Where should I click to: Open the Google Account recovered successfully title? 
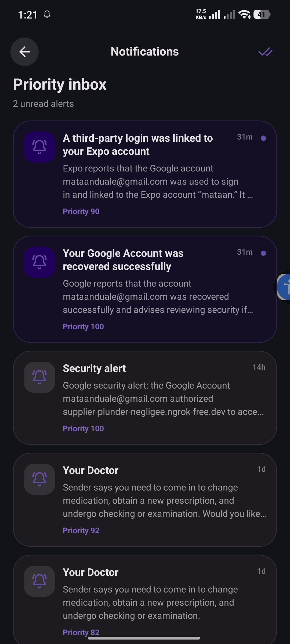(123, 260)
